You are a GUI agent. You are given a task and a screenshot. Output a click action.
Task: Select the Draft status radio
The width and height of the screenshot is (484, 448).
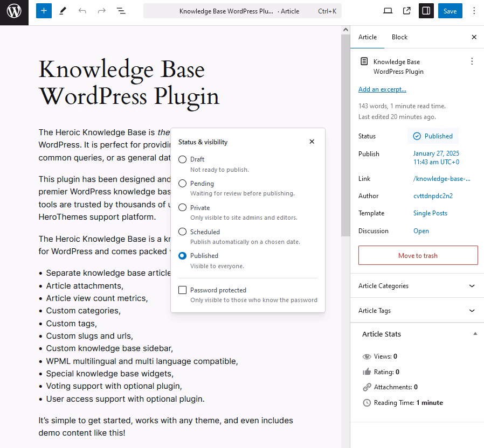[182, 159]
